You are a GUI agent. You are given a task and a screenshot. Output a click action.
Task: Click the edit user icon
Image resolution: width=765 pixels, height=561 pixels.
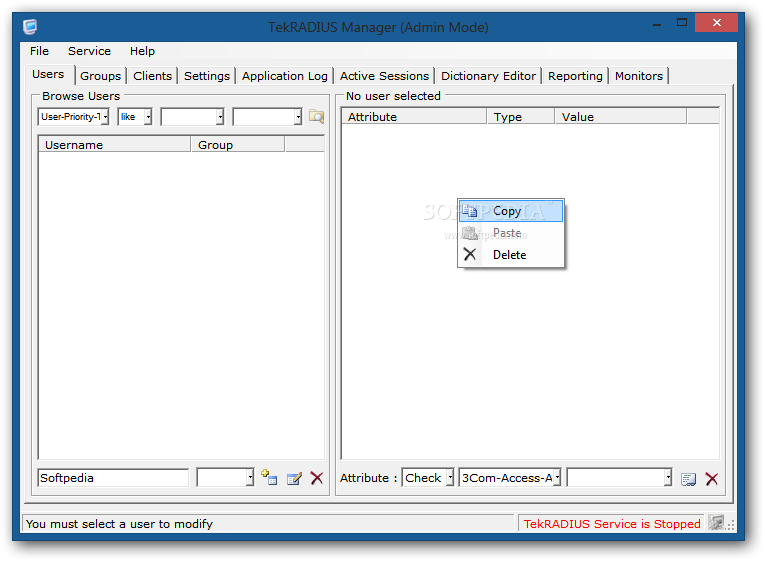tap(294, 479)
